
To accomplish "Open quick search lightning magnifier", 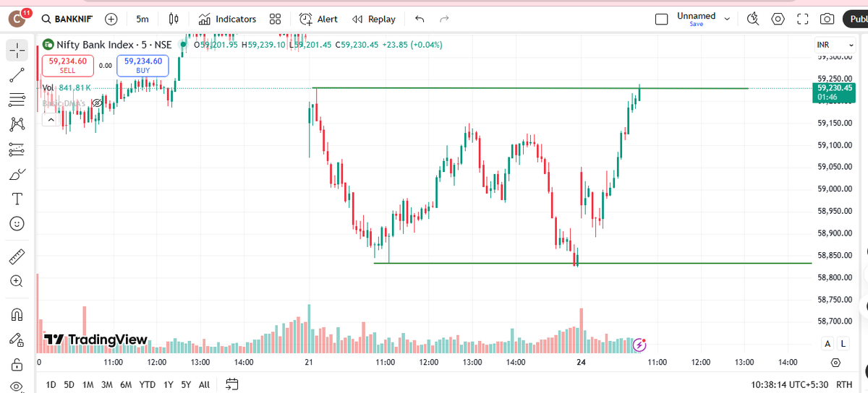I will click(x=753, y=20).
